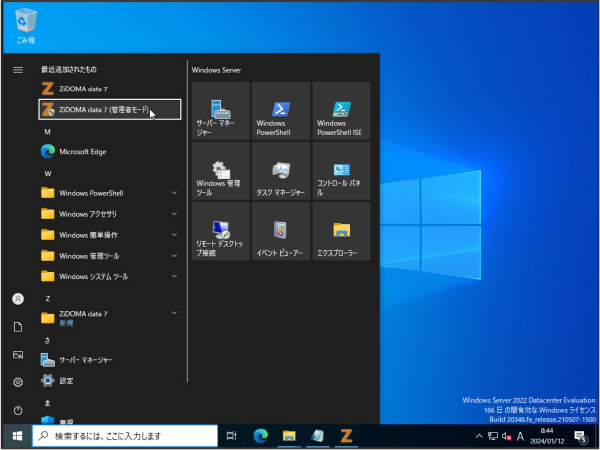This screenshot has width=600, height=450.
Task: Click the ZiDOMA icon on the taskbar
Action: pos(346,436)
